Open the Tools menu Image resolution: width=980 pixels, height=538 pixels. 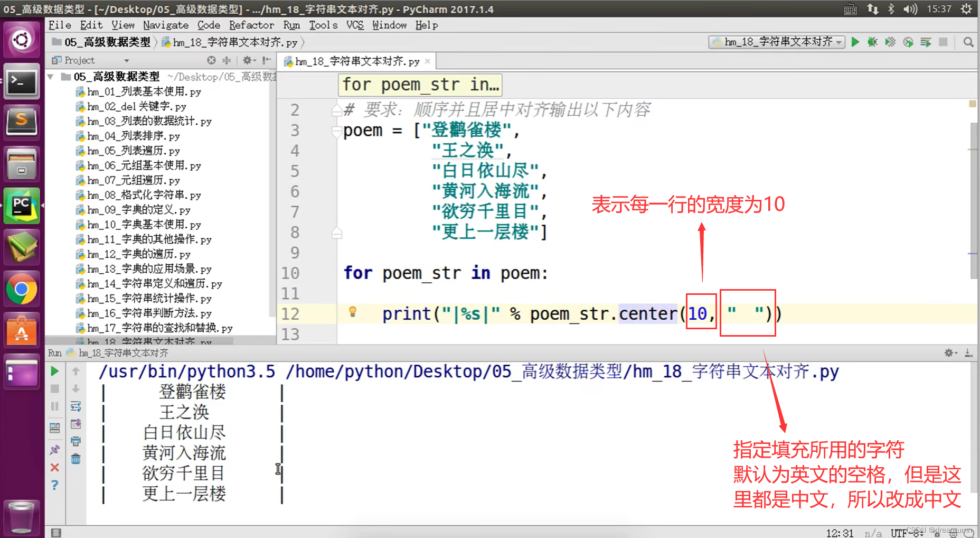tap(323, 25)
